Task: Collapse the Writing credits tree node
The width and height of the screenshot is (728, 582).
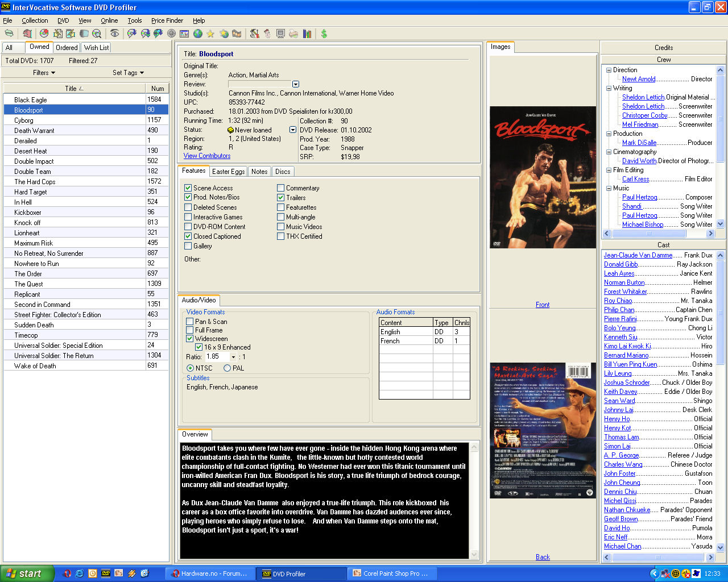Action: pyautogui.click(x=609, y=88)
